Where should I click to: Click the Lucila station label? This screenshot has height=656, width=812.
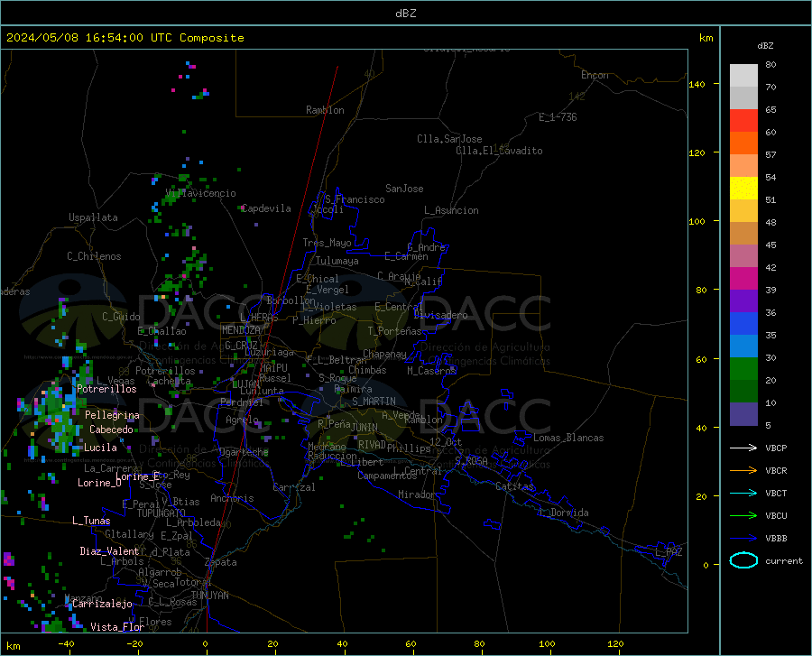[100, 448]
